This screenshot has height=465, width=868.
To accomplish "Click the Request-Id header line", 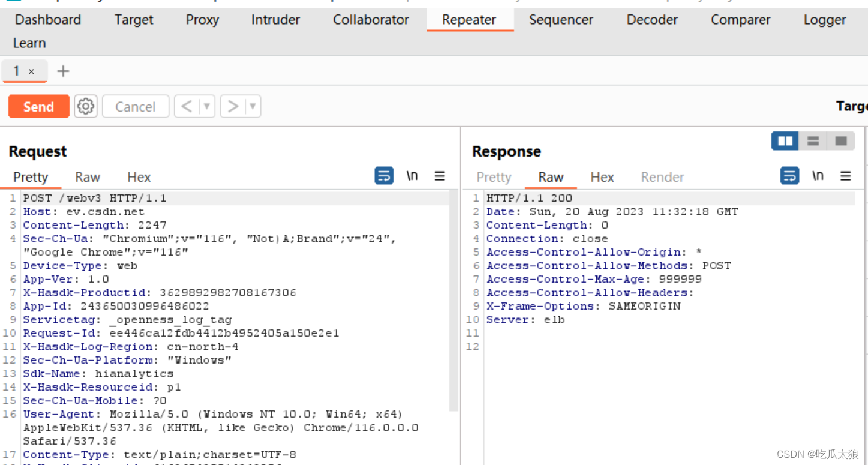I will point(181,333).
